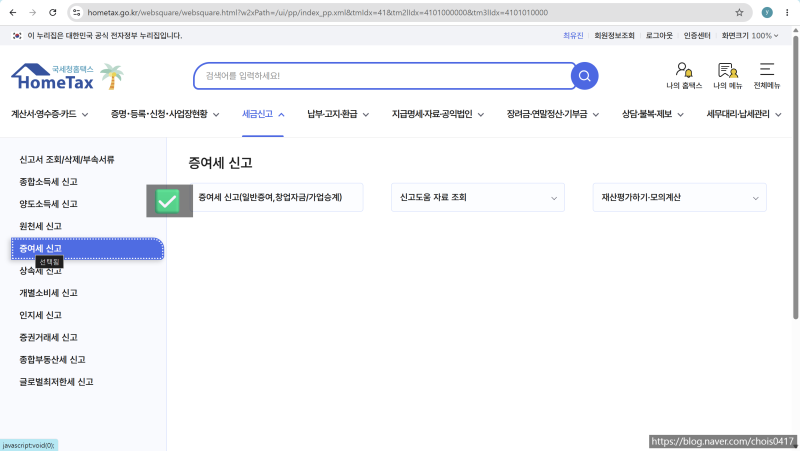Expand 지급명세·자료·공익법인 menu
The image size is (800, 451).
click(x=437, y=114)
